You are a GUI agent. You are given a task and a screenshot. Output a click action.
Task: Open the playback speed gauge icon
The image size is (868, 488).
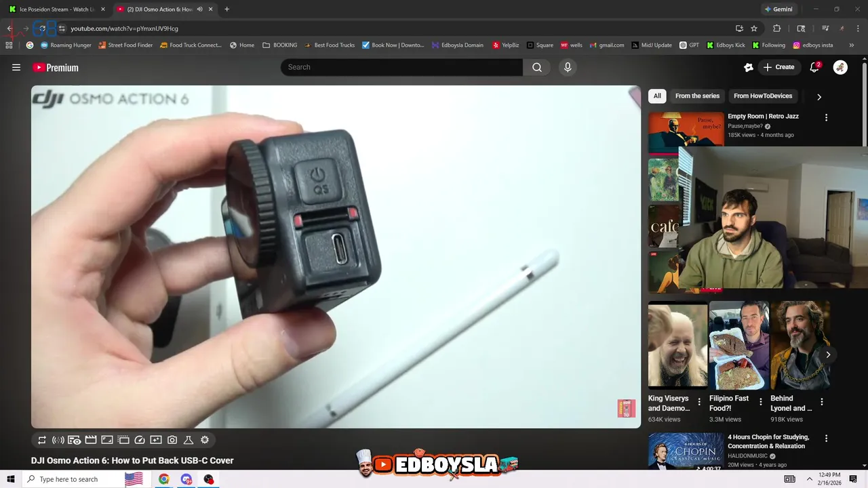pyautogui.click(x=140, y=440)
